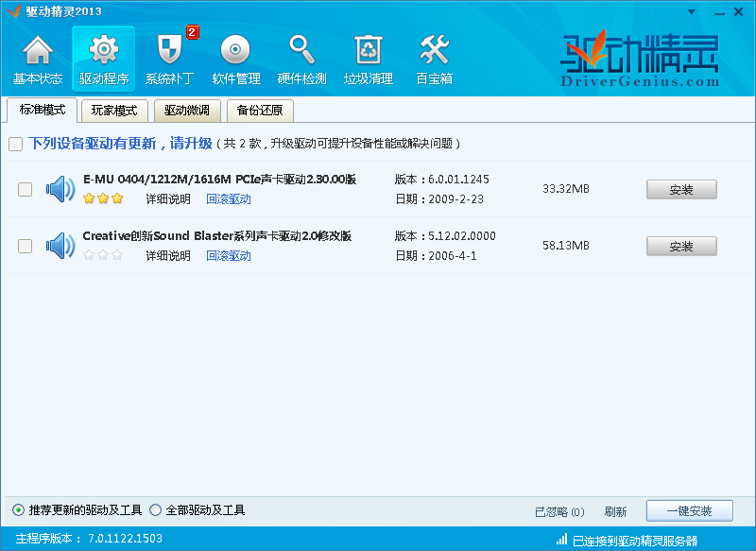
Task: Click the 一键安装 button
Action: 690,511
